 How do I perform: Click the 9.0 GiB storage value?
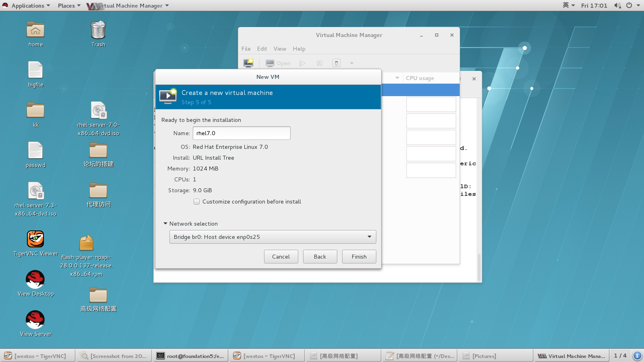(202, 190)
